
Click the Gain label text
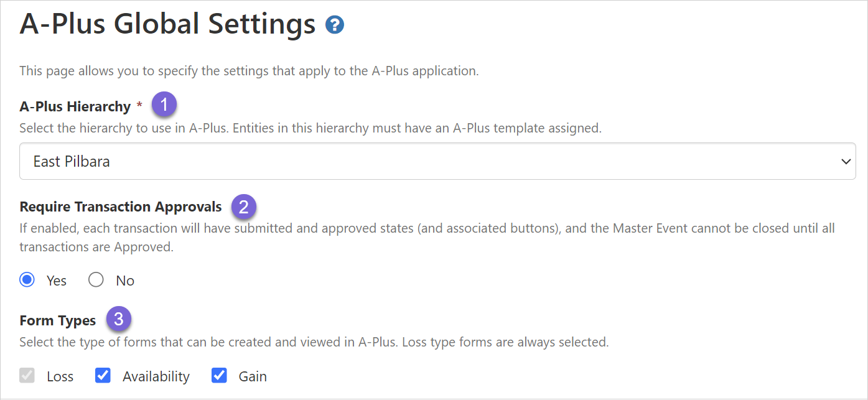(253, 376)
